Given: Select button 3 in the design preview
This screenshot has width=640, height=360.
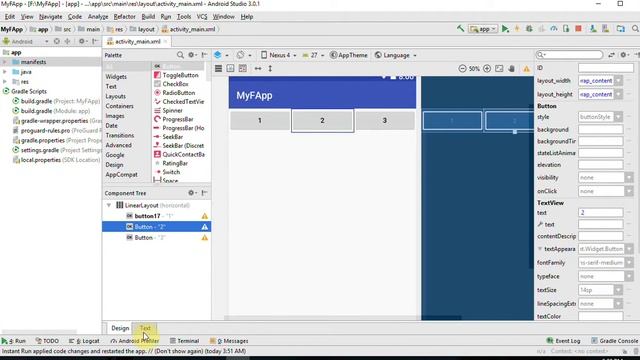Looking at the screenshot, I should (x=384, y=120).
